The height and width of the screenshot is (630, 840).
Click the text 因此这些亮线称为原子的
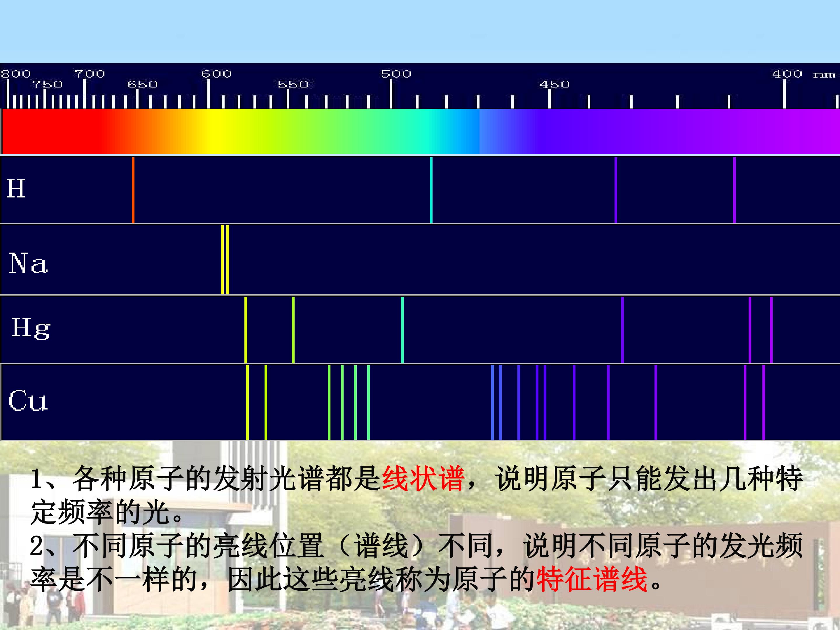pos(381,579)
